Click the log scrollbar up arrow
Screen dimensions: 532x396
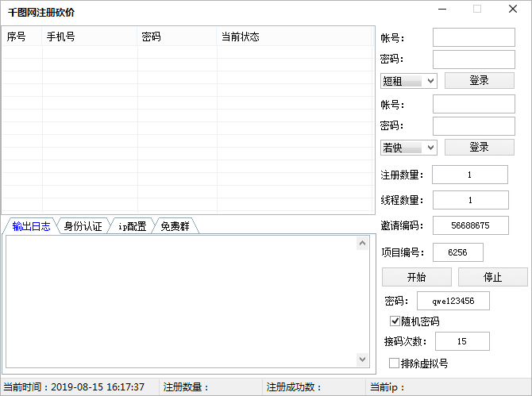tap(362, 243)
